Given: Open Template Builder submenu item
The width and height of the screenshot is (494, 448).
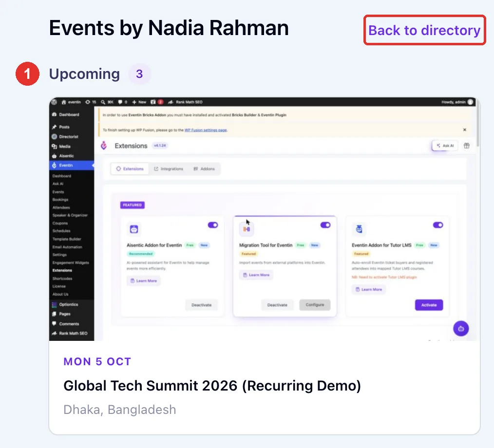Looking at the screenshot, I should [x=67, y=239].
